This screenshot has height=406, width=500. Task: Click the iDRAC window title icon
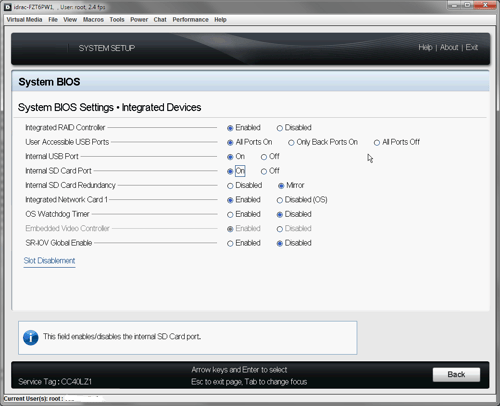(x=8, y=7)
